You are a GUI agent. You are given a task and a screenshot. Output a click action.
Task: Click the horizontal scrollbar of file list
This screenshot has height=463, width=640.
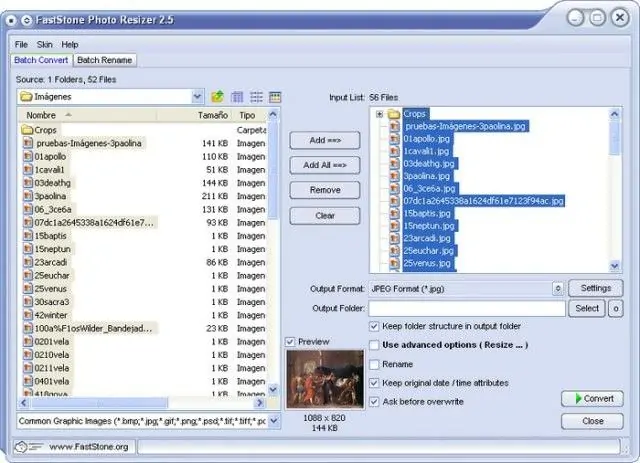(x=144, y=403)
